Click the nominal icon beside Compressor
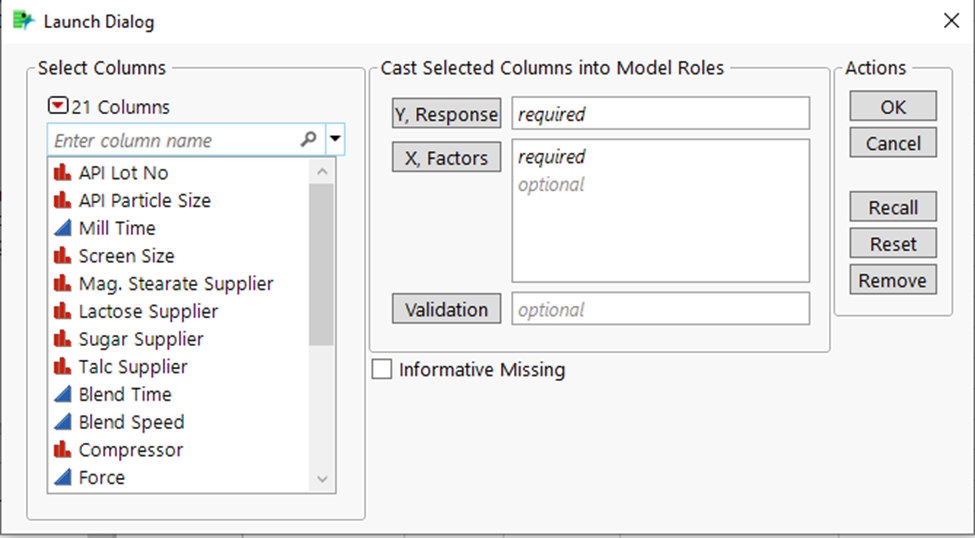 point(62,450)
